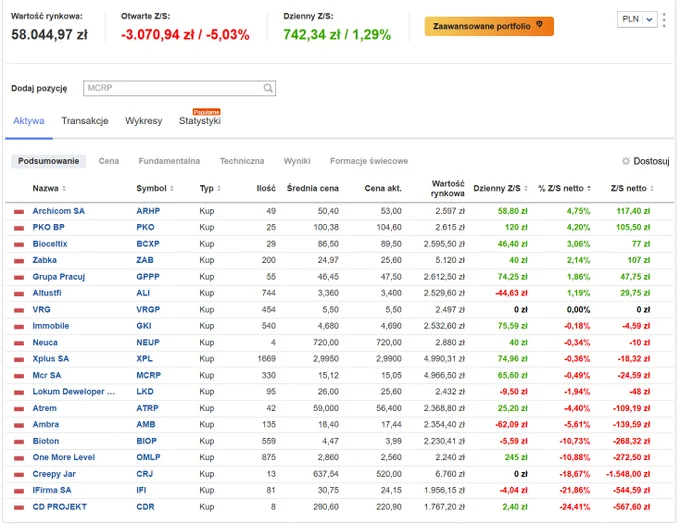The height and width of the screenshot is (524, 680).
Task: Open the Grupa Pracuj link
Action: [x=59, y=277]
